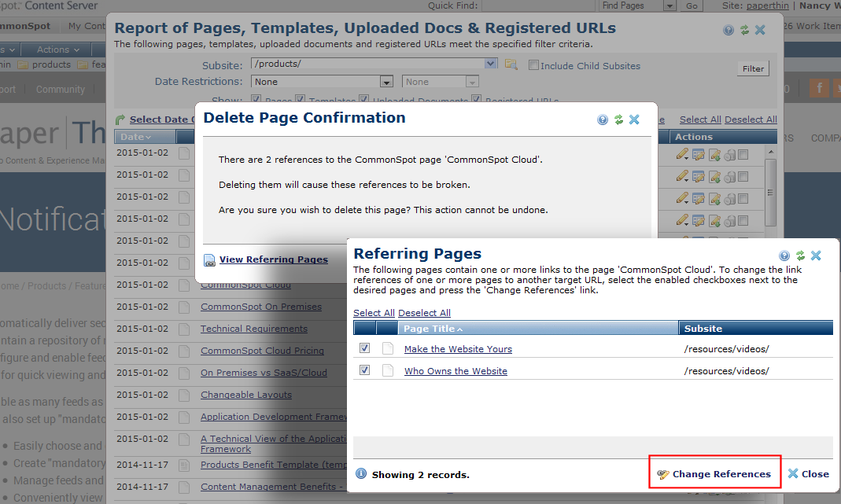Click the Facebook icon on the background page
Image resolution: width=841 pixels, height=504 pixels.
818,89
